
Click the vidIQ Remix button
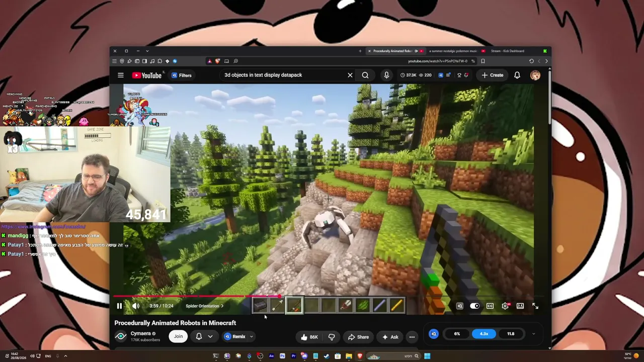[x=235, y=336]
